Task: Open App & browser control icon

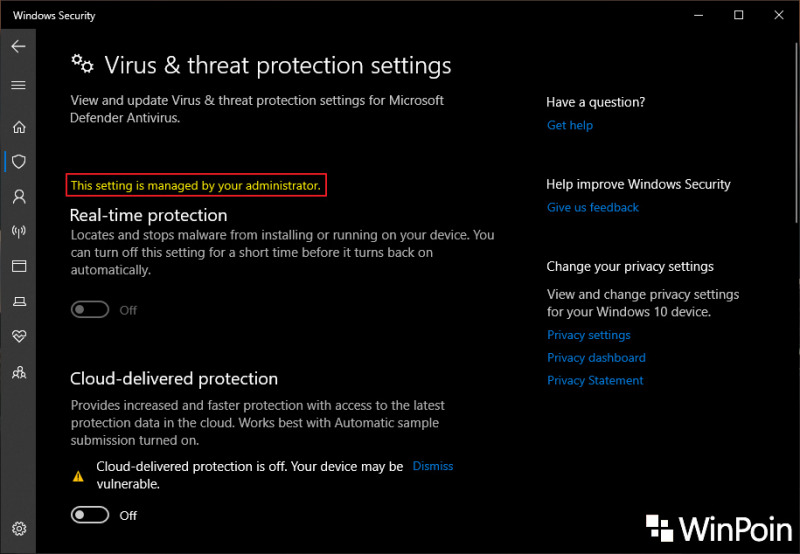Action: click(x=19, y=266)
